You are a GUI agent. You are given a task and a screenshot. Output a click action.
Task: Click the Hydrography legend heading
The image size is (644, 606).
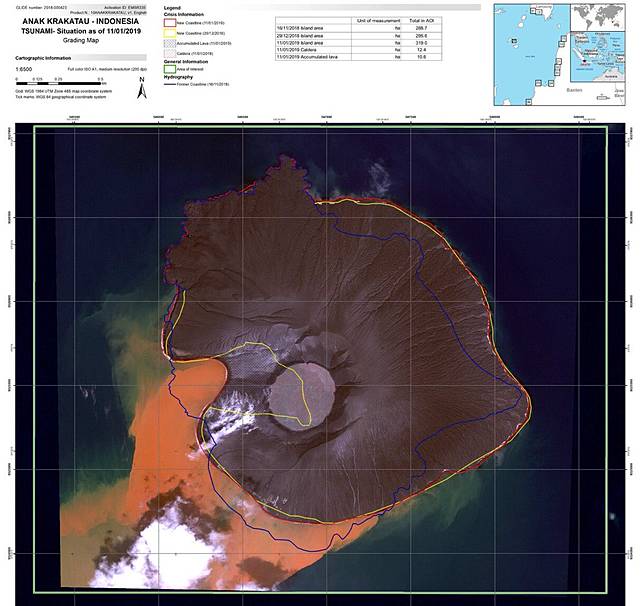click(x=178, y=77)
